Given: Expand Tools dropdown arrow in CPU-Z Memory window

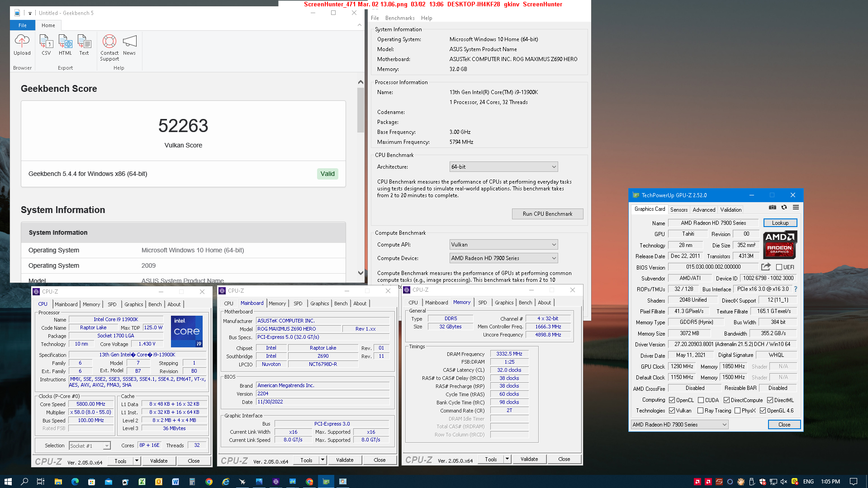Looking at the screenshot, I should click(507, 459).
